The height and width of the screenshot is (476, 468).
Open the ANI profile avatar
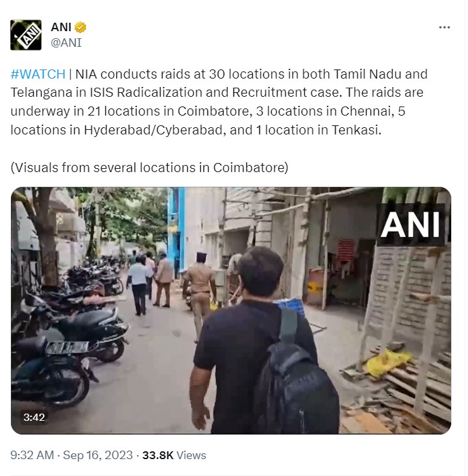(x=26, y=35)
